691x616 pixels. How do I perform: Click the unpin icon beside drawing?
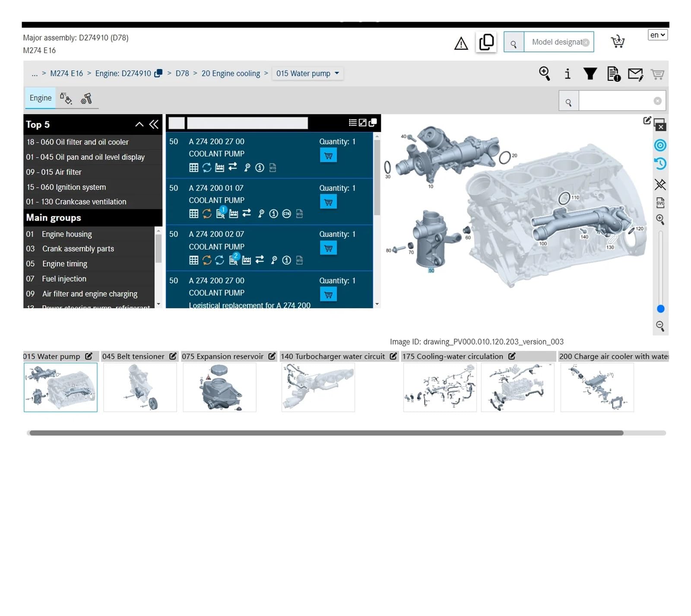tap(660, 184)
